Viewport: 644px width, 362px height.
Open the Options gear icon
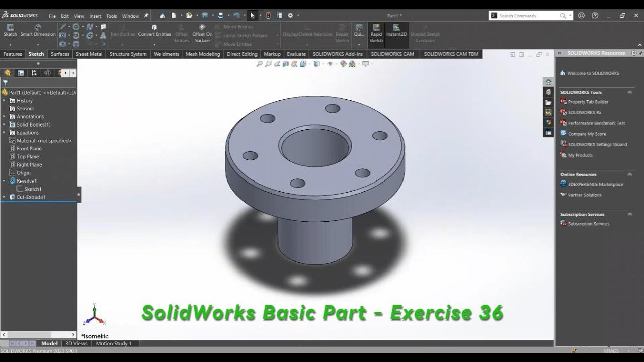coord(290,16)
